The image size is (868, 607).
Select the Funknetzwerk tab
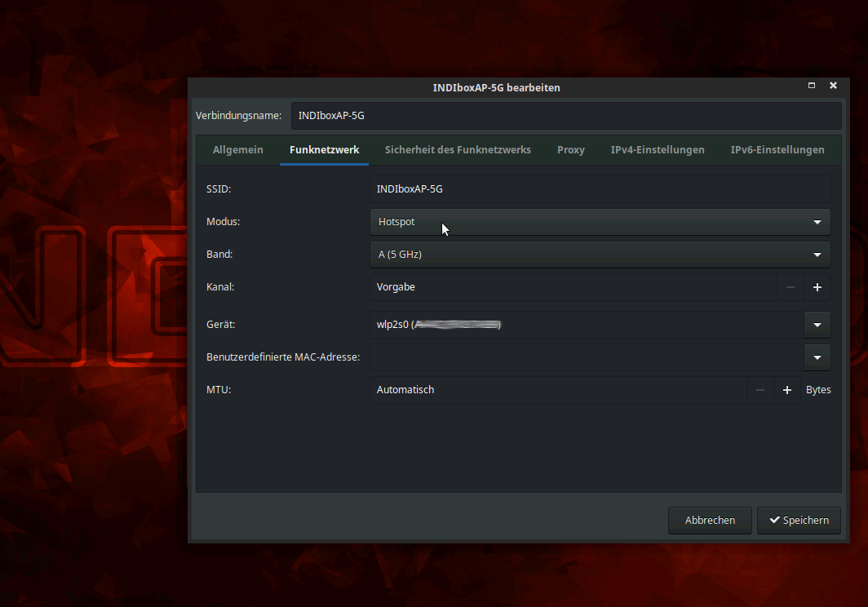coord(324,150)
